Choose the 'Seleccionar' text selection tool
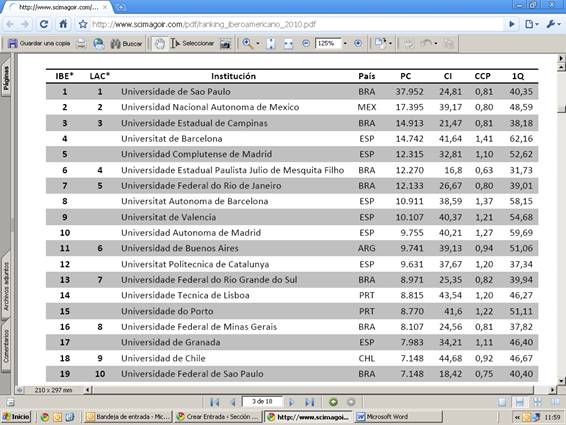This screenshot has height=425, width=566. (x=192, y=44)
